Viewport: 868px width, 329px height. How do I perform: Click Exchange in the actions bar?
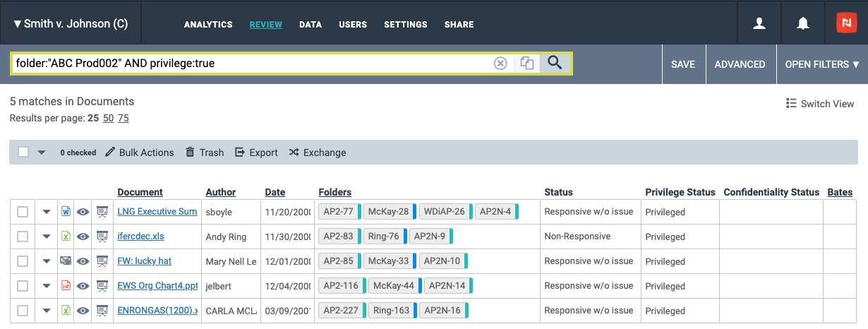[318, 152]
